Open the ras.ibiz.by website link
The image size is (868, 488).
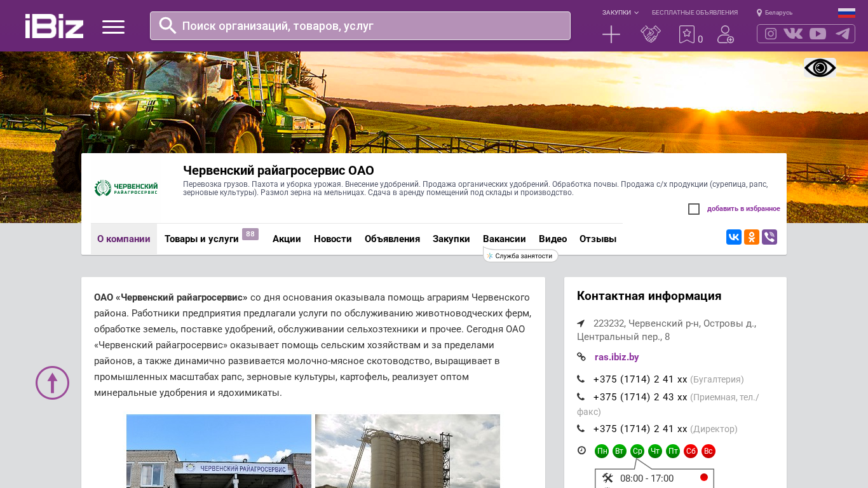click(x=617, y=357)
